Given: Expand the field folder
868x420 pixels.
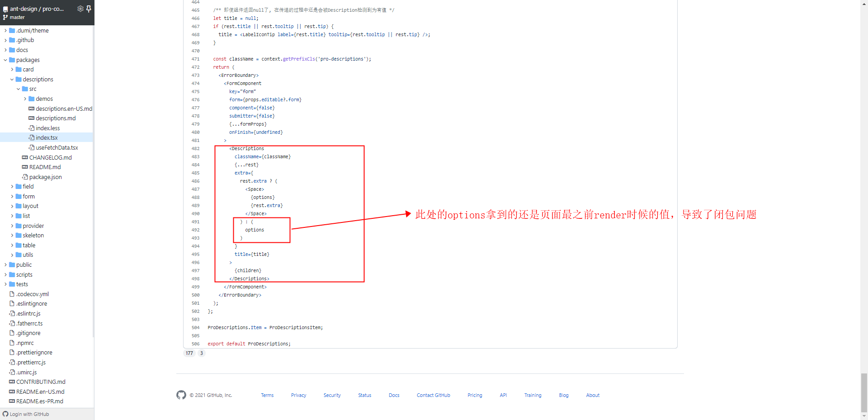Looking at the screenshot, I should pyautogui.click(x=12, y=186).
